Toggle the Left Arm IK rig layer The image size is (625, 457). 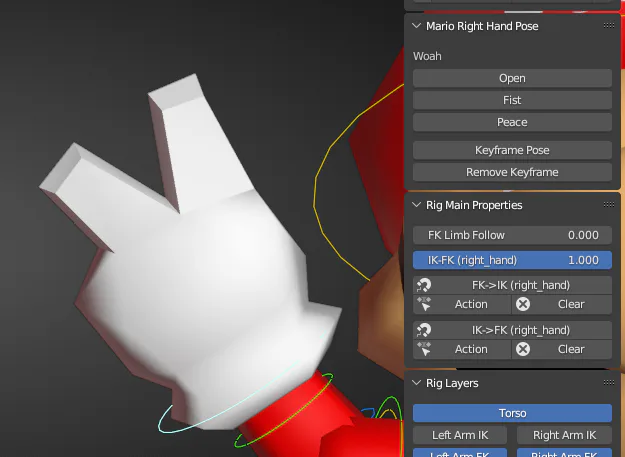click(460, 435)
